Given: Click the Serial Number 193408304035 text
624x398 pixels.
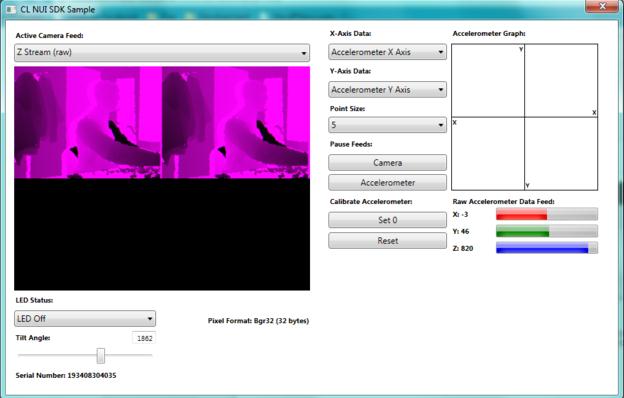Looking at the screenshot, I should [66, 375].
